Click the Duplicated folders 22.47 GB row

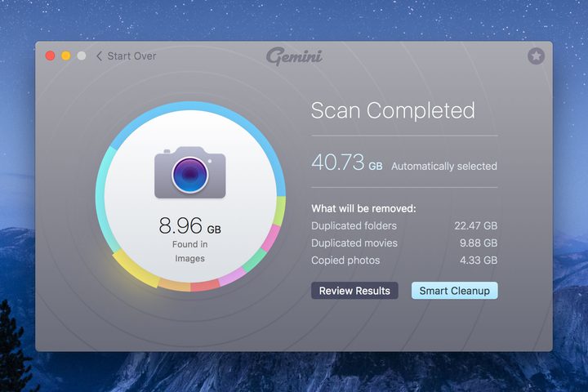coord(404,226)
